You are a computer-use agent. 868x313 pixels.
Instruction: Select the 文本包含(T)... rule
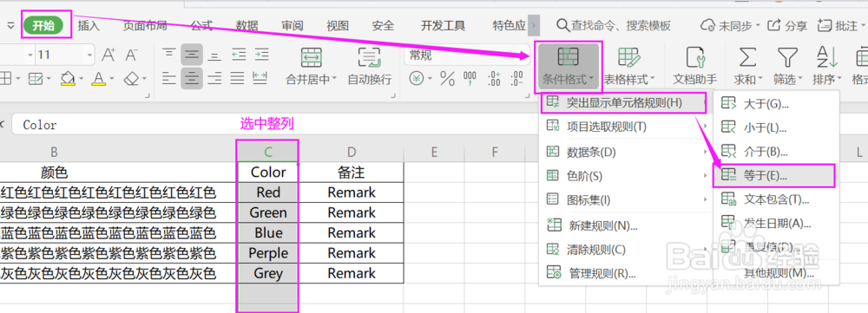click(x=776, y=199)
